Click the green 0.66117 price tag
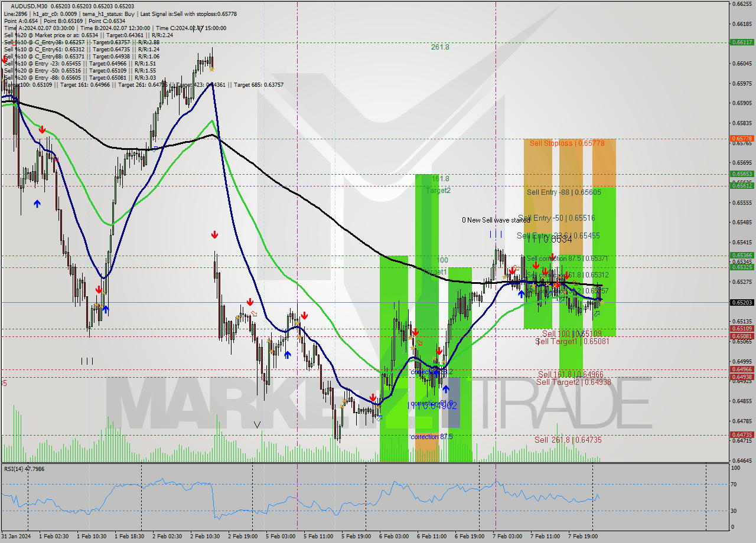 tap(742, 42)
